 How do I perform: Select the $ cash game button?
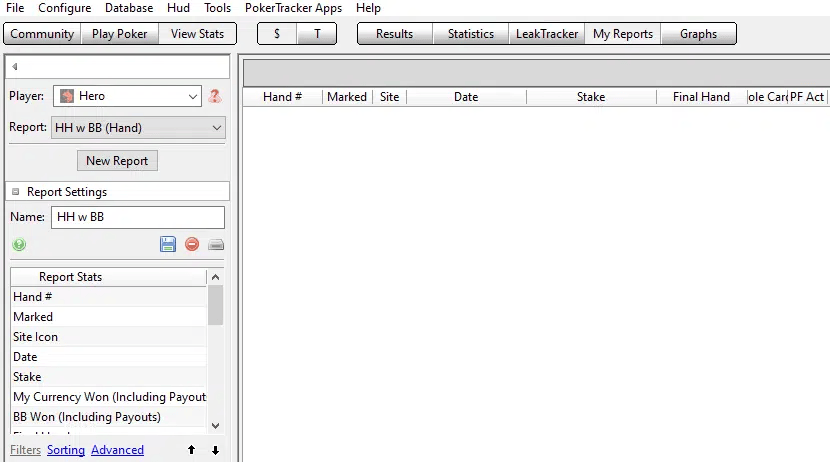coord(277,34)
